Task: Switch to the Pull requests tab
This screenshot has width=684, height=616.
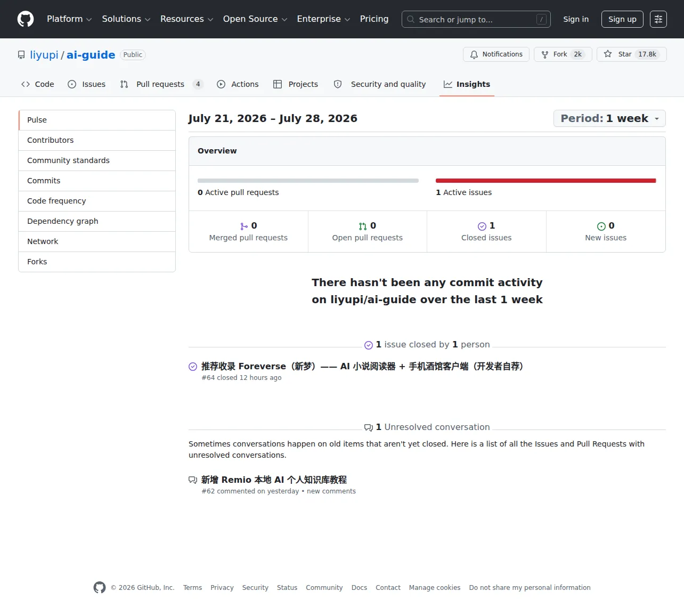Action: coord(161,84)
